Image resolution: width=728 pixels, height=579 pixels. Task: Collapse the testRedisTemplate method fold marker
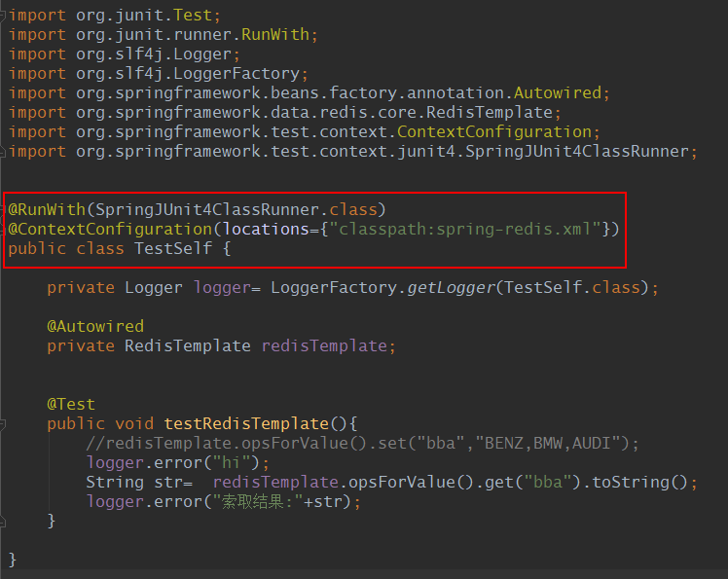2,423
